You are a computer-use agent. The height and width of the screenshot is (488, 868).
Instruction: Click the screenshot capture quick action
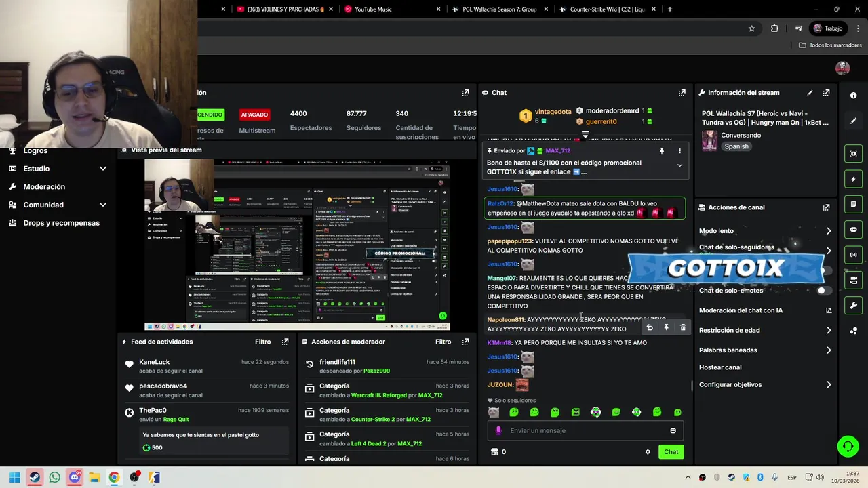(853, 154)
